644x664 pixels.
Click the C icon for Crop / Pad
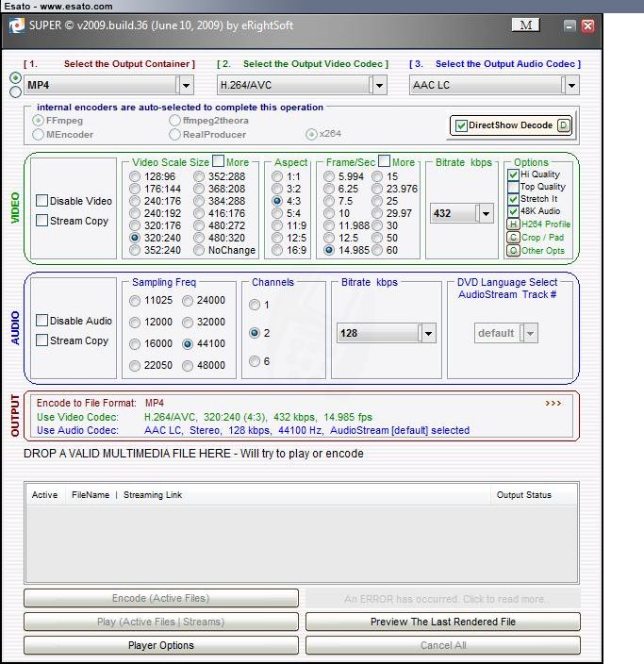click(x=513, y=238)
